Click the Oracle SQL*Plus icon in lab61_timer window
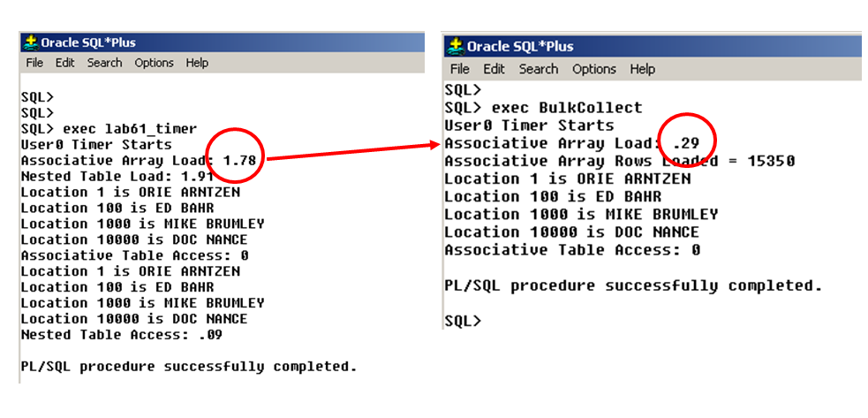This screenshot has width=868, height=418. [30, 42]
